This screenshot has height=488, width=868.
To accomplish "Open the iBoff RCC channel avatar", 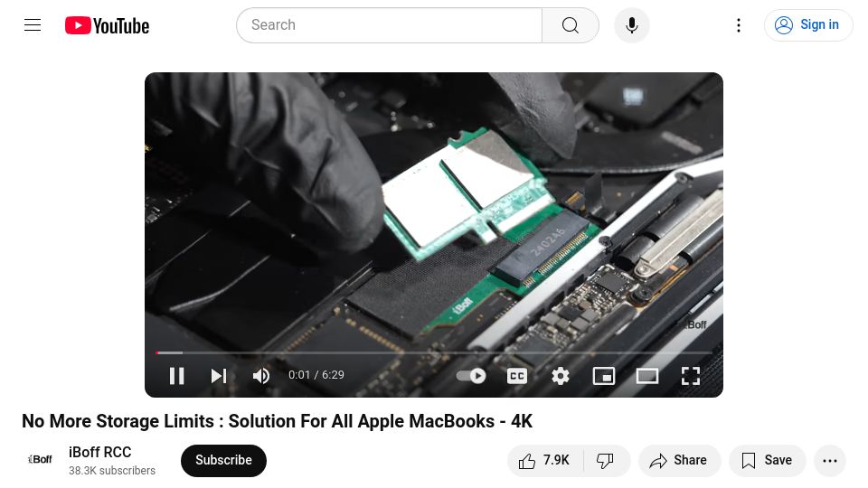I will 40,460.
